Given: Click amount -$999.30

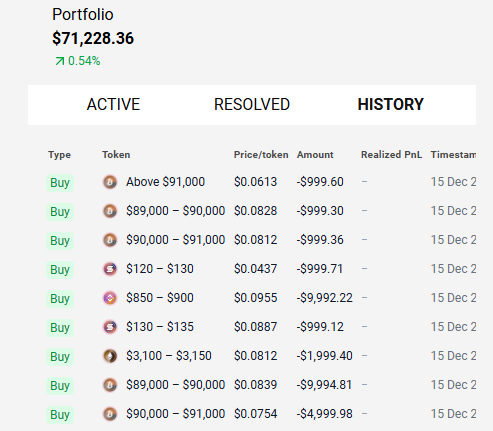Looking at the screenshot, I should 320,211.
